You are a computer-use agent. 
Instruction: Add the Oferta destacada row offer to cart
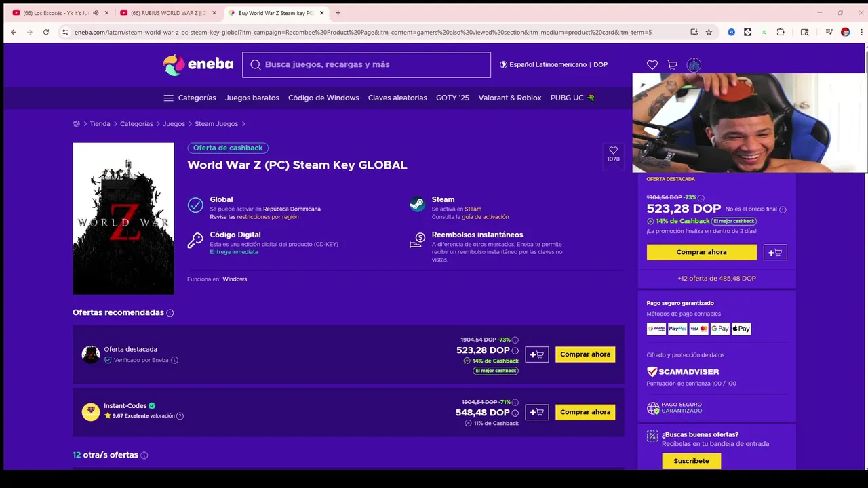[x=536, y=354]
